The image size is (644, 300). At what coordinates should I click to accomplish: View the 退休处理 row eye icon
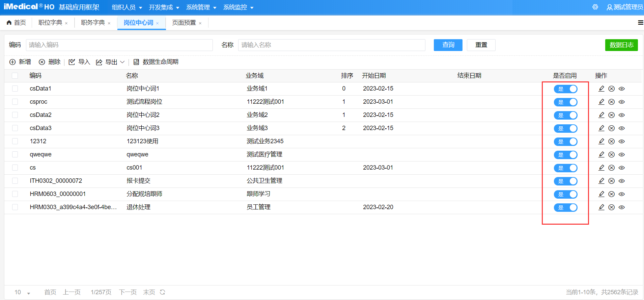pos(622,207)
